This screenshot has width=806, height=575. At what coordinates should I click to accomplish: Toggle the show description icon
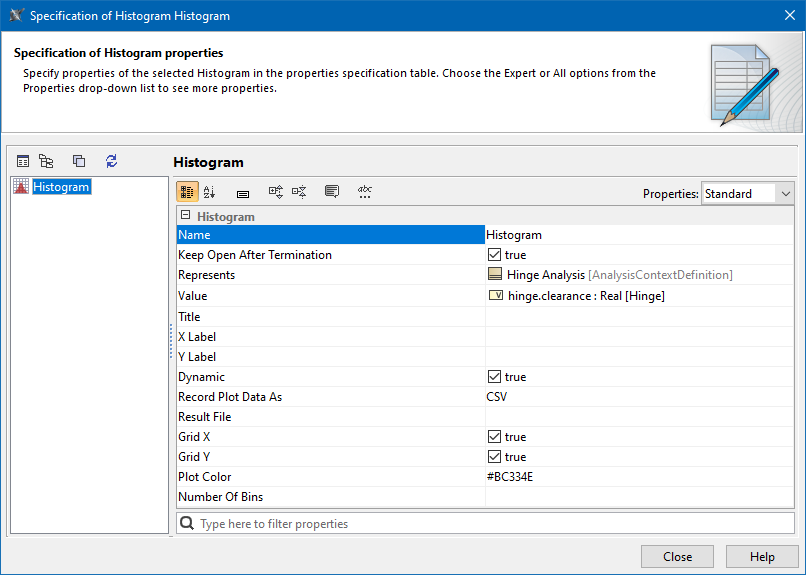332,192
